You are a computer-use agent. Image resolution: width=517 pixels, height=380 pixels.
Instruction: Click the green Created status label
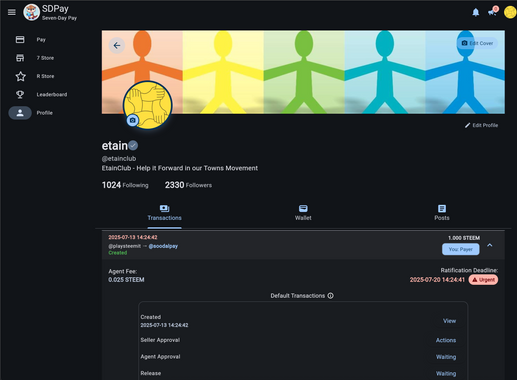pyautogui.click(x=118, y=253)
